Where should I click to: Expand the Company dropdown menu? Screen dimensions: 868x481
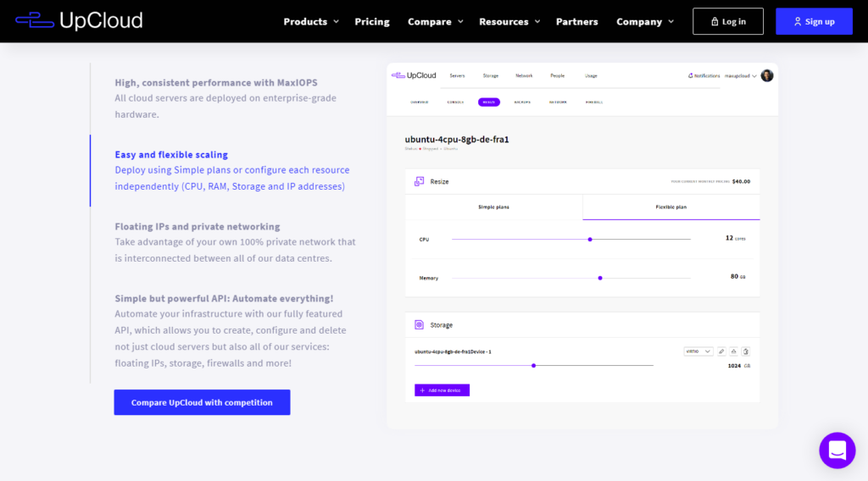coord(645,22)
